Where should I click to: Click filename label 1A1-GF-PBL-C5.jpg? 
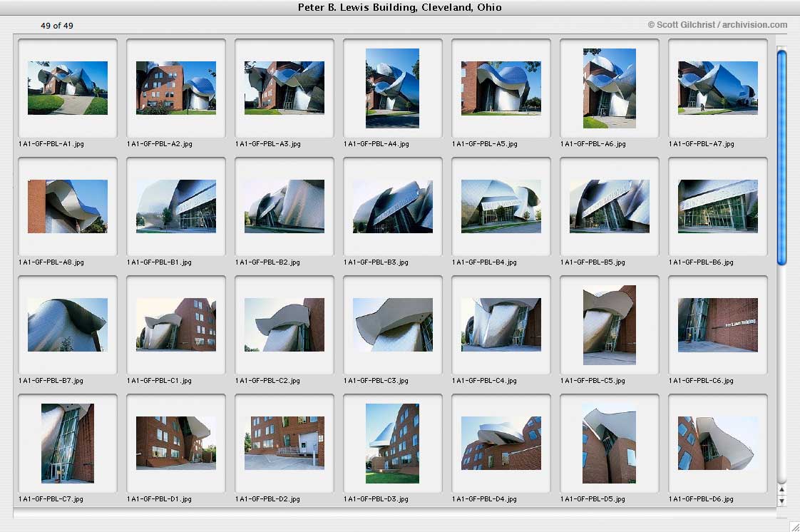tap(593, 381)
